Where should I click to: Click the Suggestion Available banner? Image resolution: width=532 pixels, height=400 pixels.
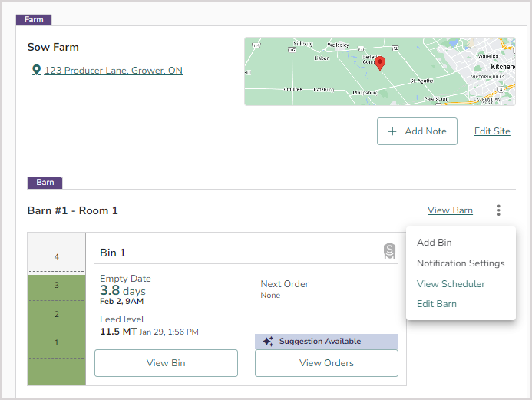[326, 342]
